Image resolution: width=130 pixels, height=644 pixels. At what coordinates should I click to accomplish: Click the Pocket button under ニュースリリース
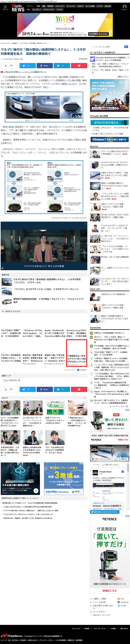point(79,389)
